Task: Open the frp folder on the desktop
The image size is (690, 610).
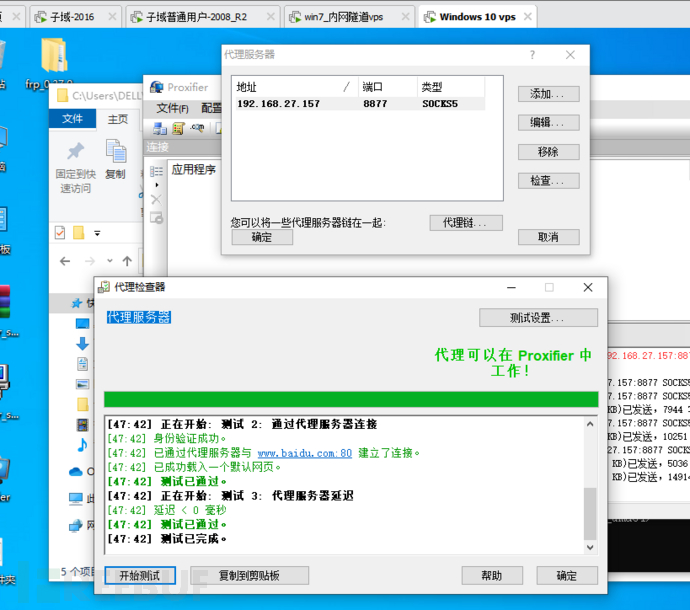Action: 54,55
